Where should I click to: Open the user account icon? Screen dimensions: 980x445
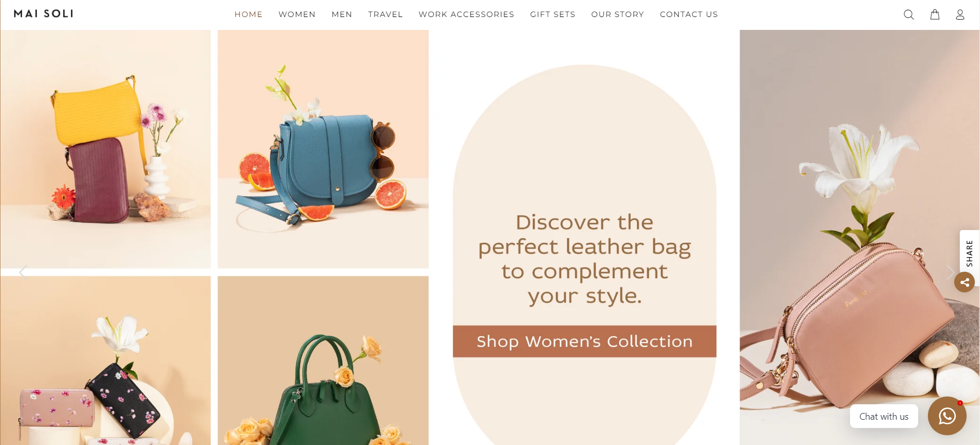pos(960,14)
